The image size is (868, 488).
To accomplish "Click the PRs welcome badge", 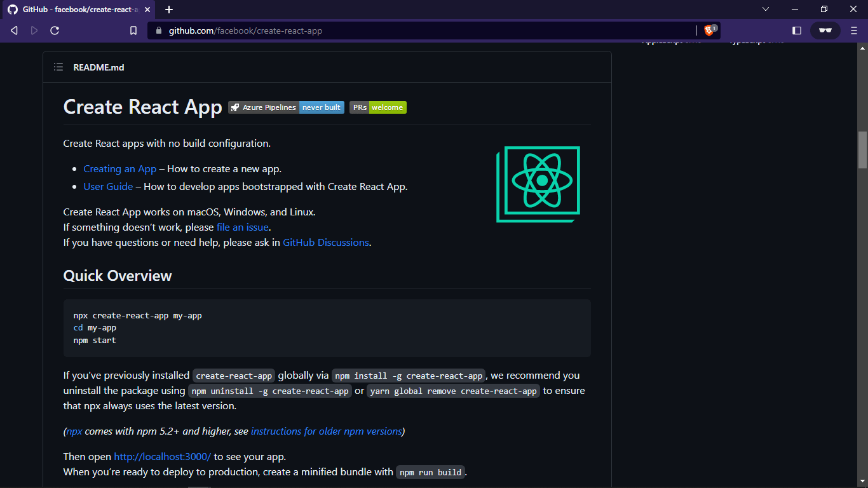I will pyautogui.click(x=377, y=107).
